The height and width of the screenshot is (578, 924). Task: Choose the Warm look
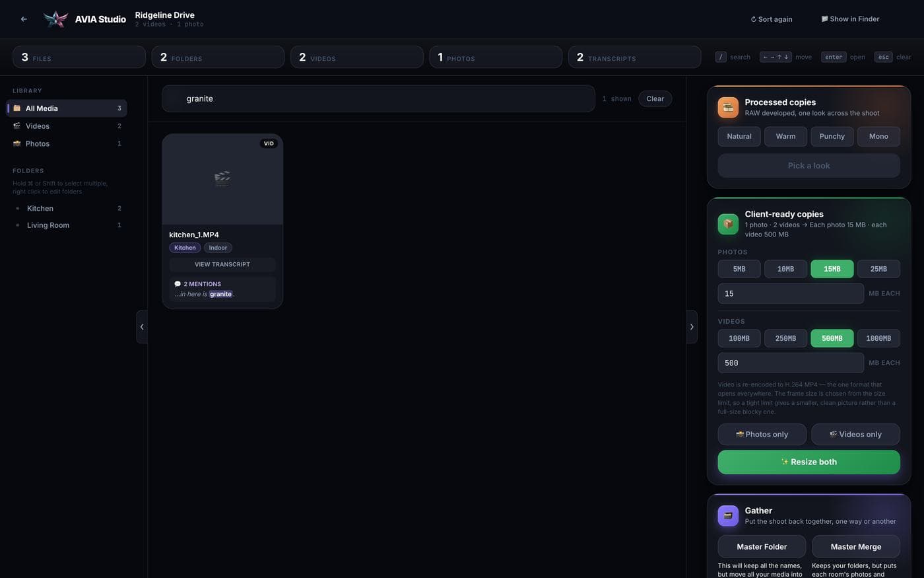click(785, 136)
